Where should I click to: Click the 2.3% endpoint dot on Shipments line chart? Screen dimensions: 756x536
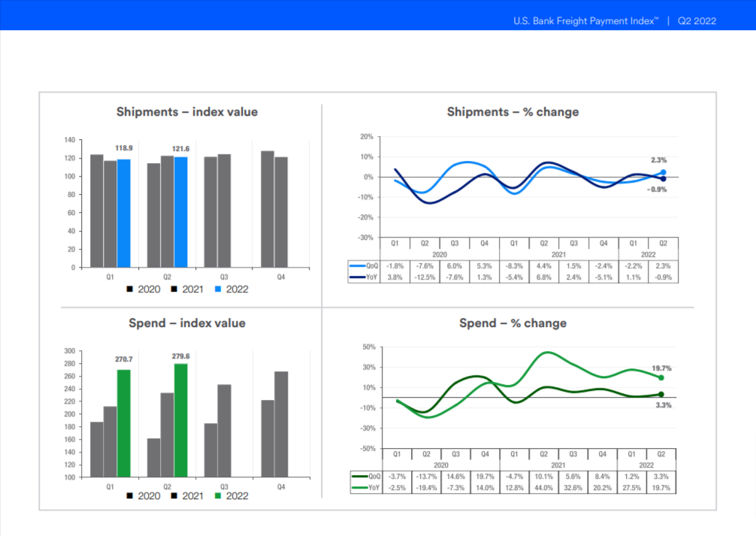pyautogui.click(x=663, y=173)
